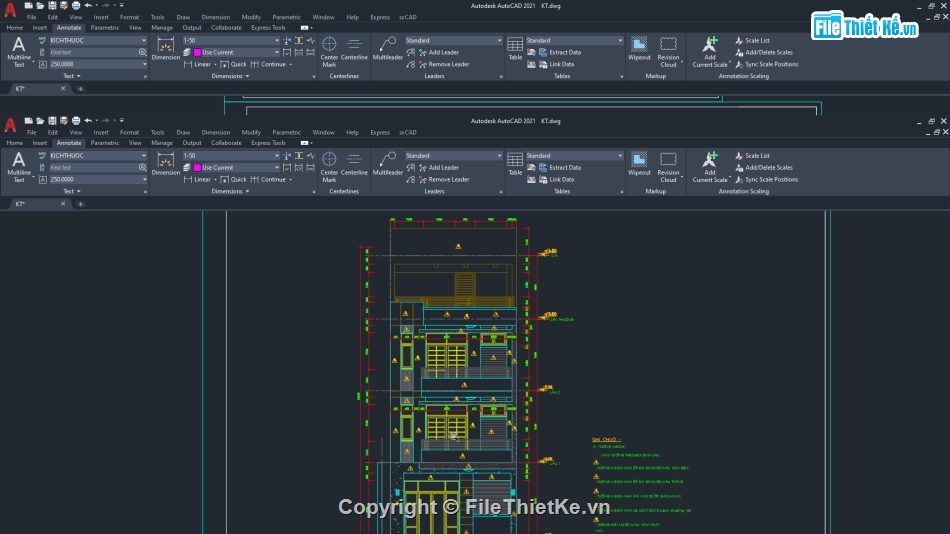Click Continue dimension button in lower ribbon
Viewport: 950px width, 534px height.
268,179
